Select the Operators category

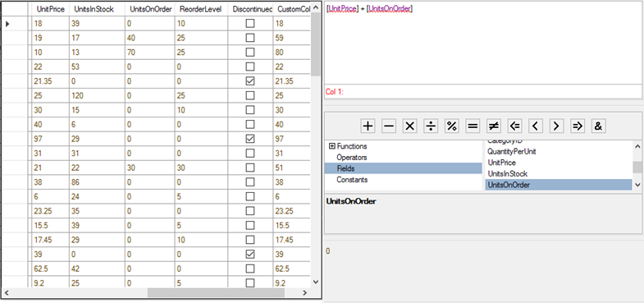point(352,158)
